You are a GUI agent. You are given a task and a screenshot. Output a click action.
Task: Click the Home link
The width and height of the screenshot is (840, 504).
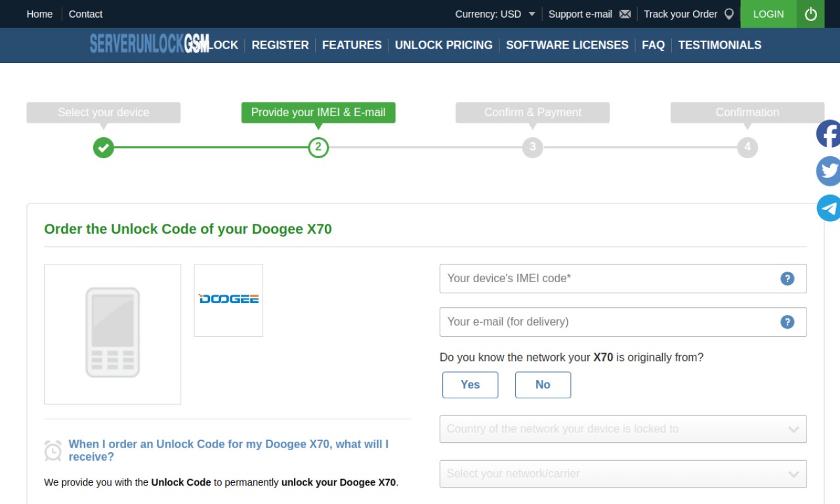[39, 14]
